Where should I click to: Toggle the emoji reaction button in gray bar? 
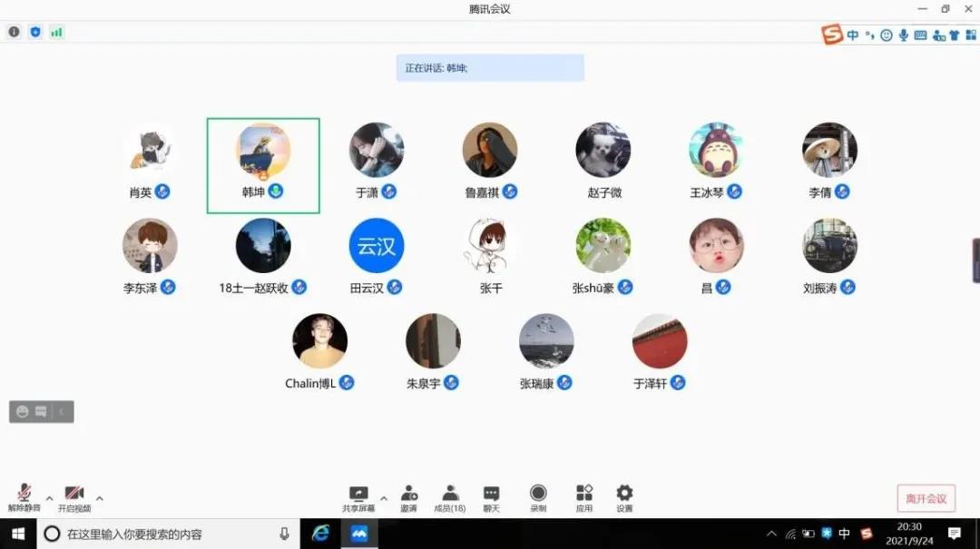(23, 412)
